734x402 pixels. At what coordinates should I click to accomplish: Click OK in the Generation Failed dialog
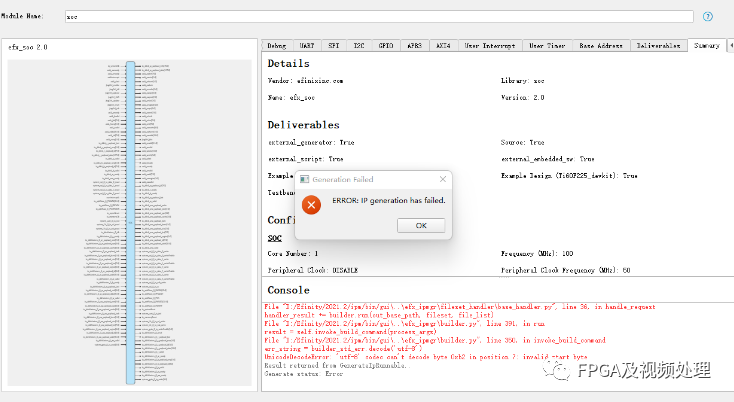(x=421, y=226)
